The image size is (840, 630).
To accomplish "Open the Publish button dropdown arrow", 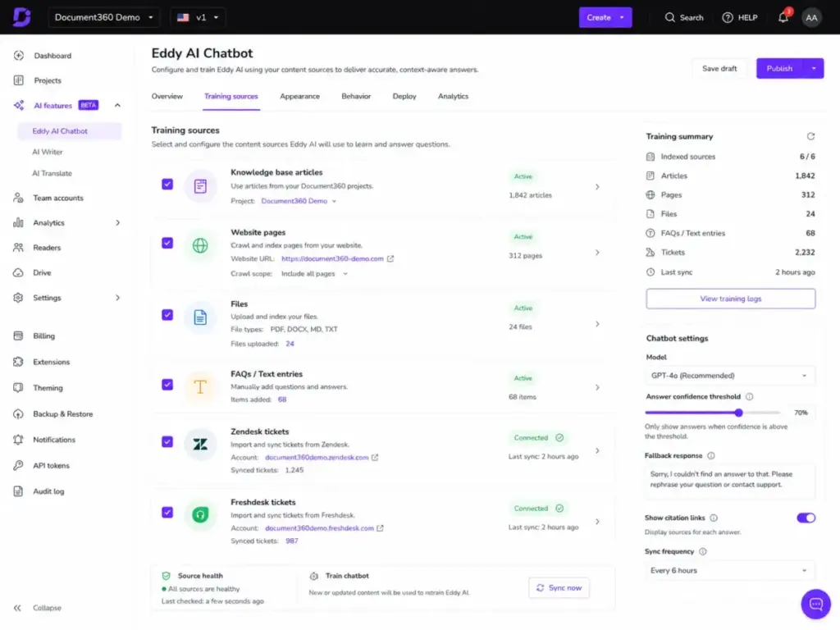I will click(x=813, y=69).
